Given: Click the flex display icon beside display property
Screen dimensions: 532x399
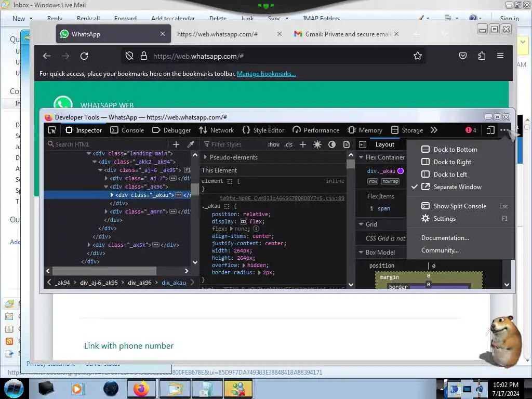Looking at the screenshot, I should click(243, 221).
